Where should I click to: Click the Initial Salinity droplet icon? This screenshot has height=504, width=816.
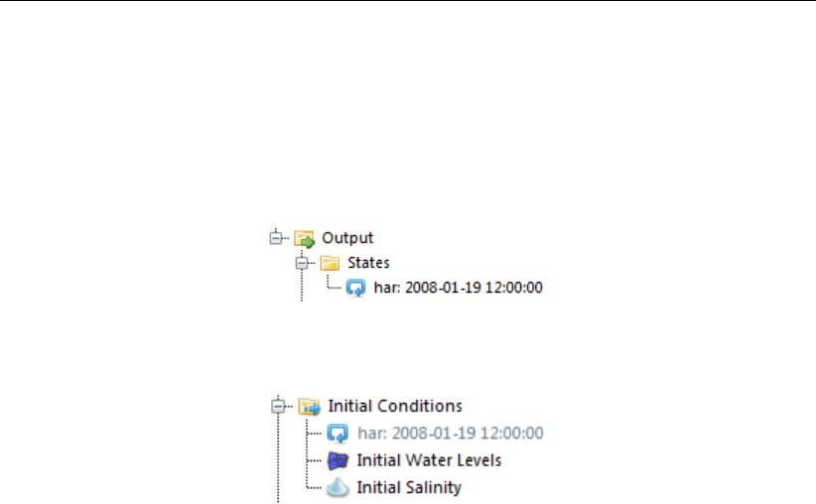(338, 487)
